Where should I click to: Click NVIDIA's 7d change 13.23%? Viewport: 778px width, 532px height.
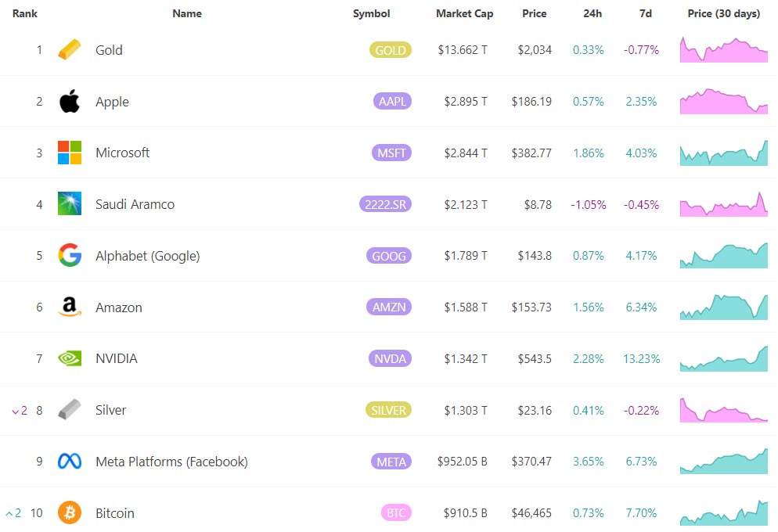(x=642, y=359)
